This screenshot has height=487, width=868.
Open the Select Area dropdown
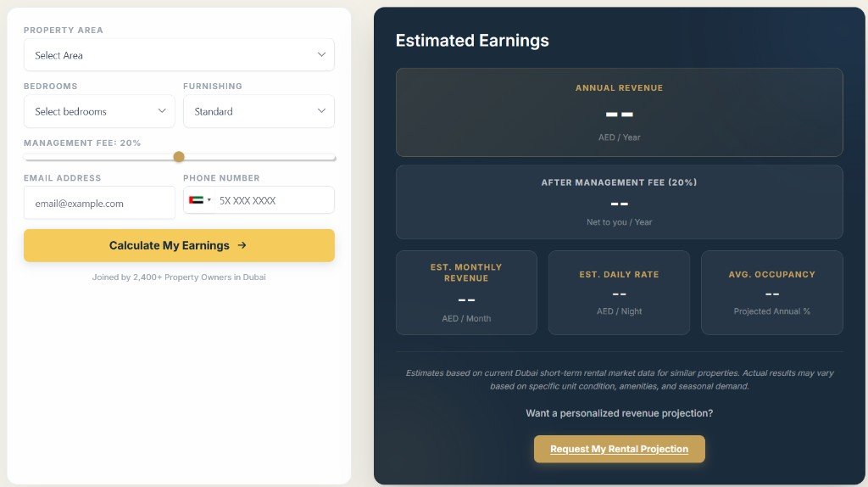(170, 55)
